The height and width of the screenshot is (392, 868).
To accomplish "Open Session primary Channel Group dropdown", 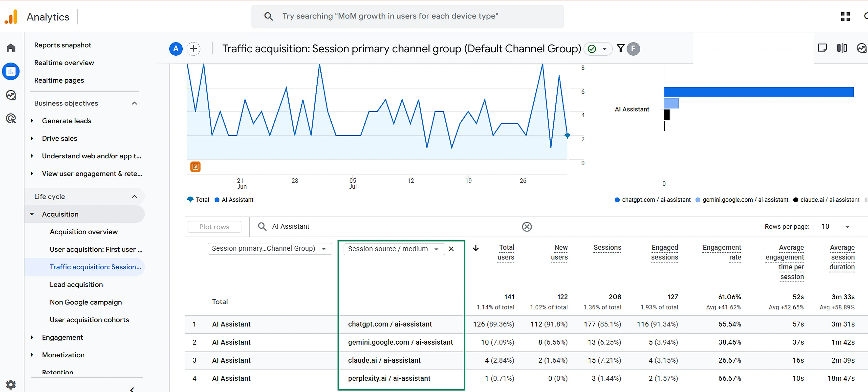I will click(x=270, y=248).
